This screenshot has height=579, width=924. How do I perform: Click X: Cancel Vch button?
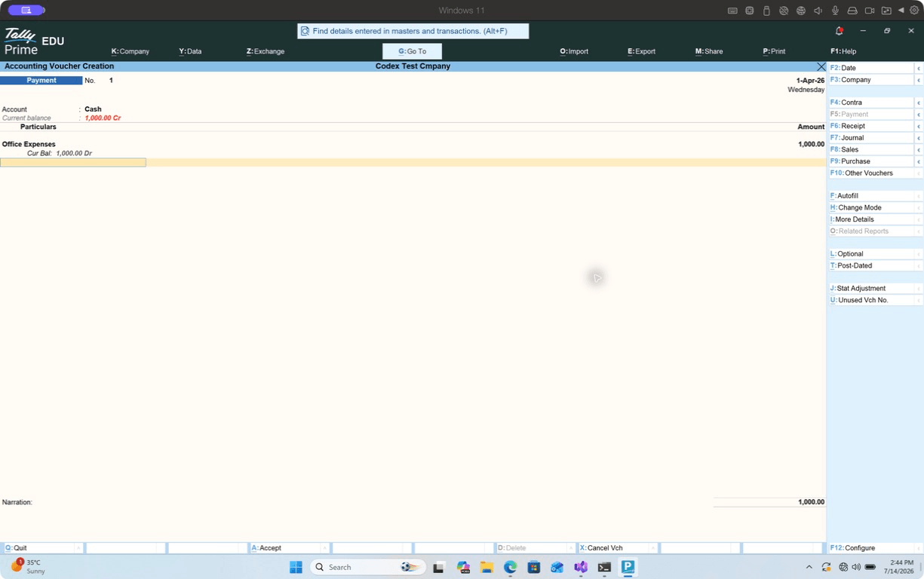click(x=618, y=548)
